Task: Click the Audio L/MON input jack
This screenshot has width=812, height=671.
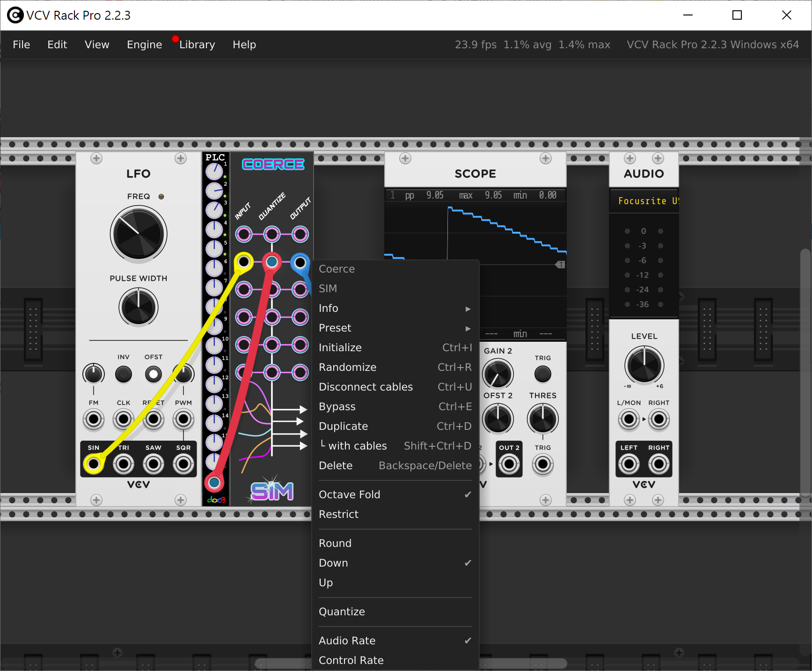Action: tap(629, 419)
